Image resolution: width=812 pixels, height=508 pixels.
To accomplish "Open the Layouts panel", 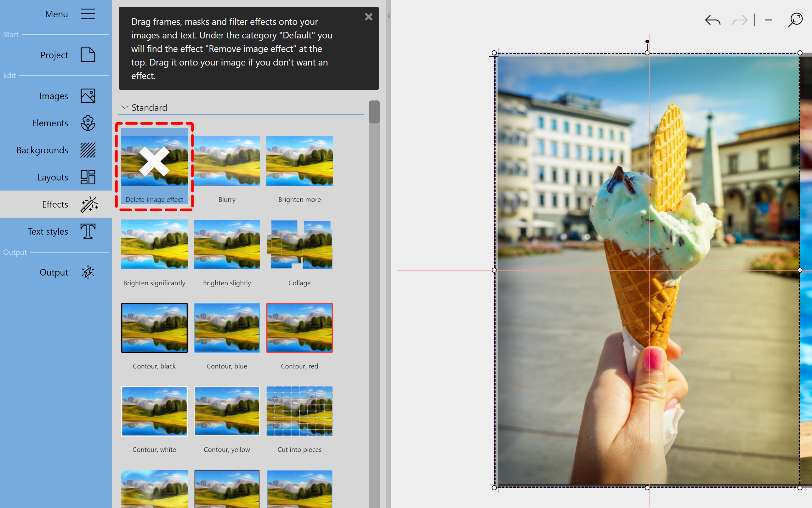I will (53, 177).
